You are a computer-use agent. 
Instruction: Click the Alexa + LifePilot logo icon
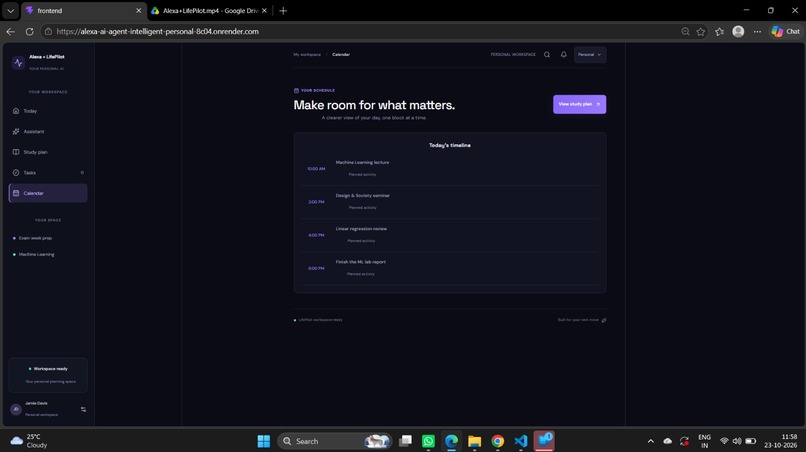[18, 63]
